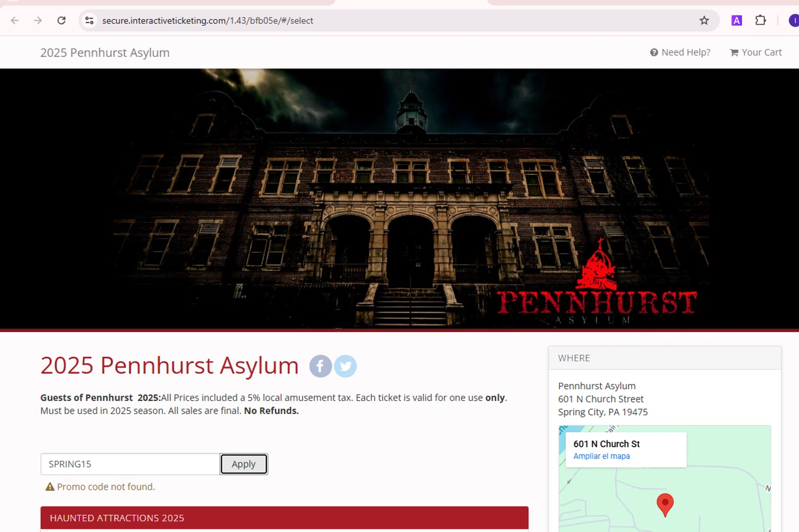Click the WHERE panel heading
Viewport: 799px width, 532px height.
(x=574, y=358)
